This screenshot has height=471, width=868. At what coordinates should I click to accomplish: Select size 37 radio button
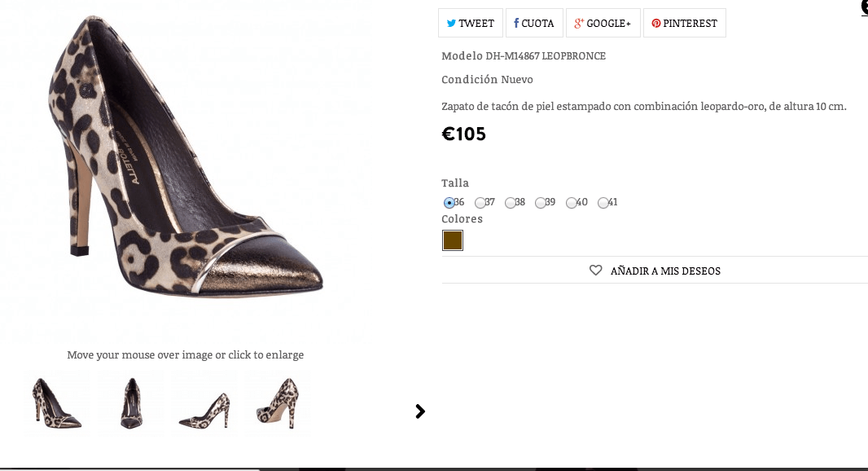(x=480, y=203)
